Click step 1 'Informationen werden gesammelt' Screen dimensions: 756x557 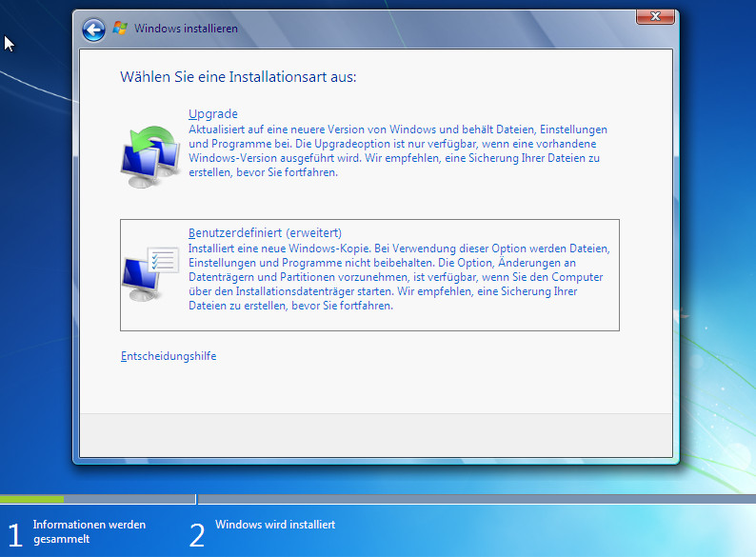pos(90,531)
